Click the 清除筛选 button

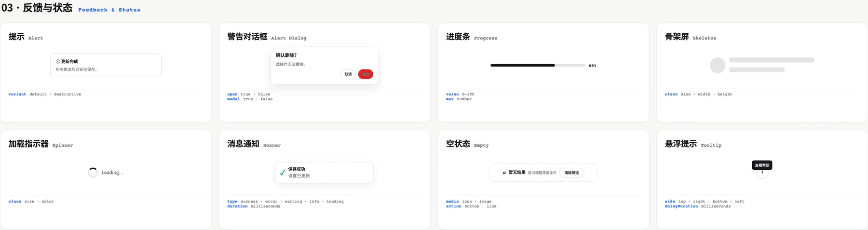click(571, 173)
